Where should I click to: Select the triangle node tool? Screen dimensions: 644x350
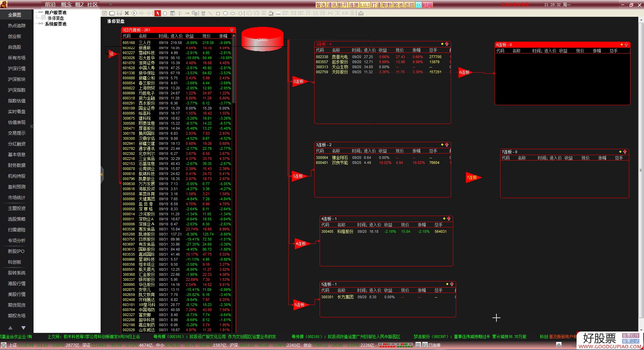[x=180, y=13]
